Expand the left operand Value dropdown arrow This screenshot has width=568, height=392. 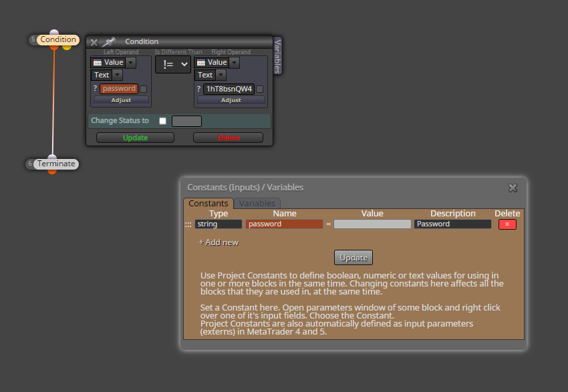click(131, 63)
